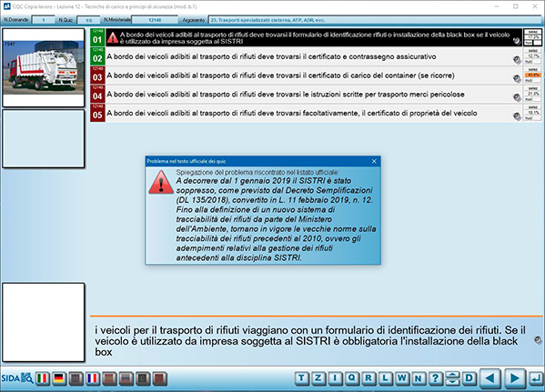Click the red warning triangle on question 01
545x392 pixels.
coord(113,37)
